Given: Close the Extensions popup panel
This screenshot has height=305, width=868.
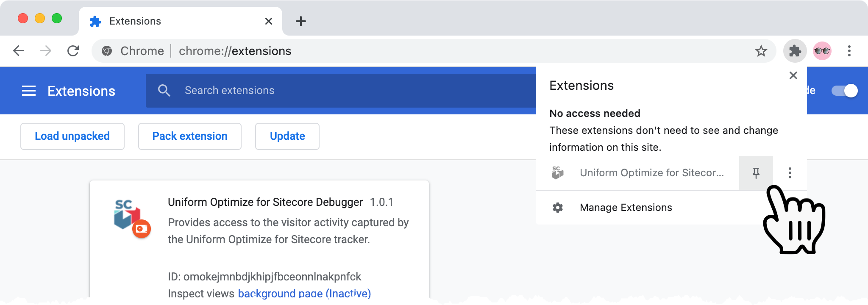Looking at the screenshot, I should tap(793, 75).
